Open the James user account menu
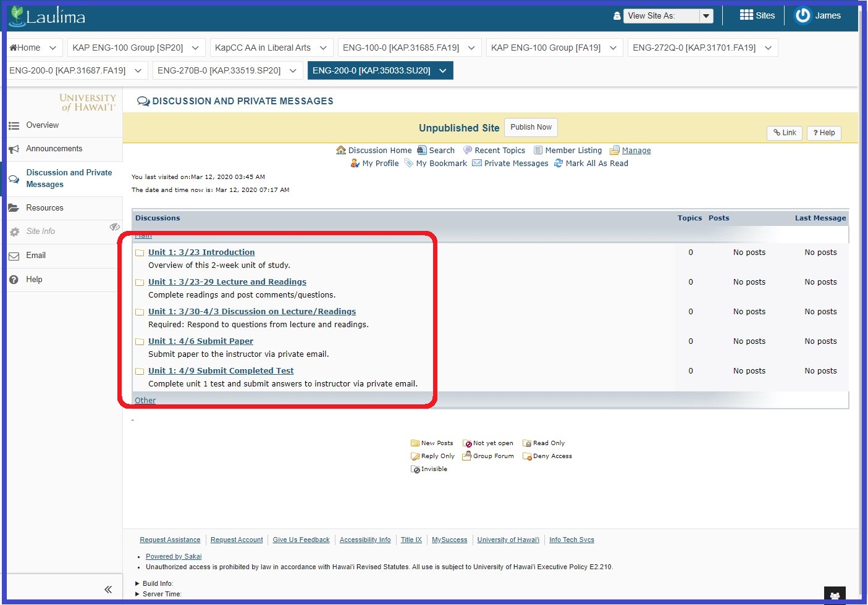The width and height of the screenshot is (868, 605). tap(818, 15)
